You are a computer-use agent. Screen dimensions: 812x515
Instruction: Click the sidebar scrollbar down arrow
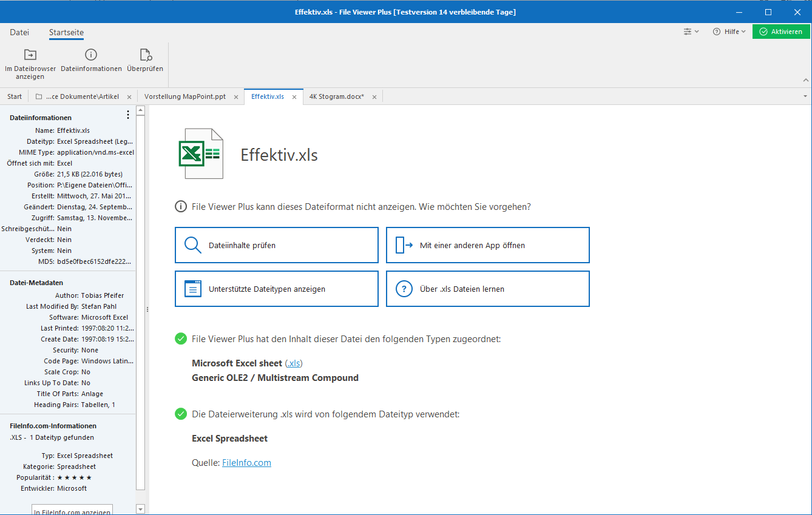pos(141,509)
